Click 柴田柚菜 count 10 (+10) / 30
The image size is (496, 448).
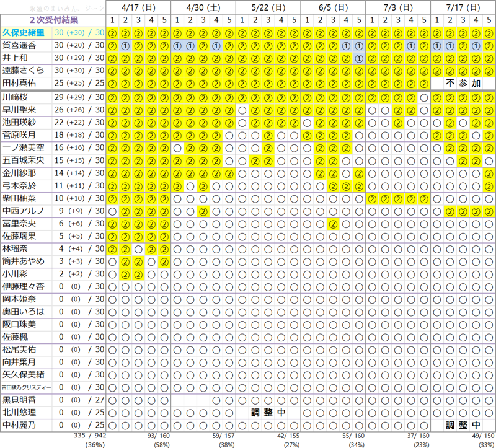79,198
